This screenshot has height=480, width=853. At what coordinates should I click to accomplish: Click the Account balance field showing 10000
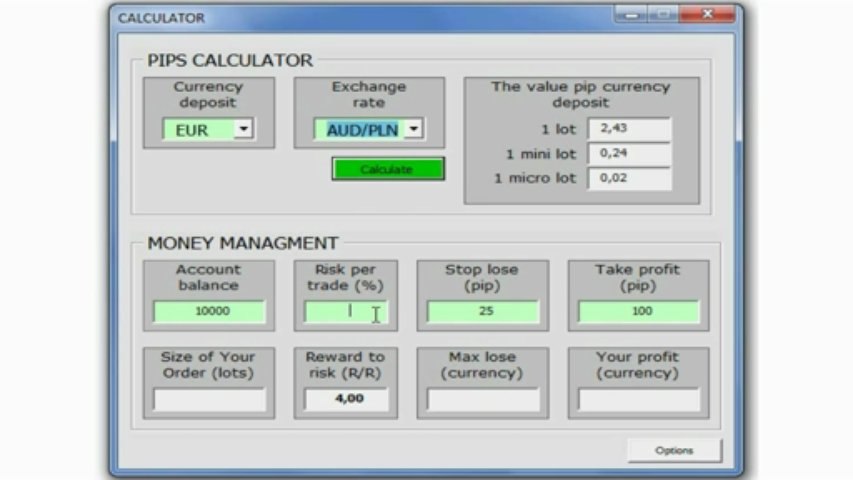[209, 311]
